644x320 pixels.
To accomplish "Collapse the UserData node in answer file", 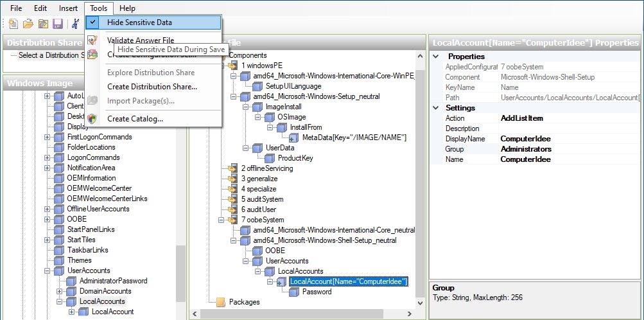I will point(246,148).
